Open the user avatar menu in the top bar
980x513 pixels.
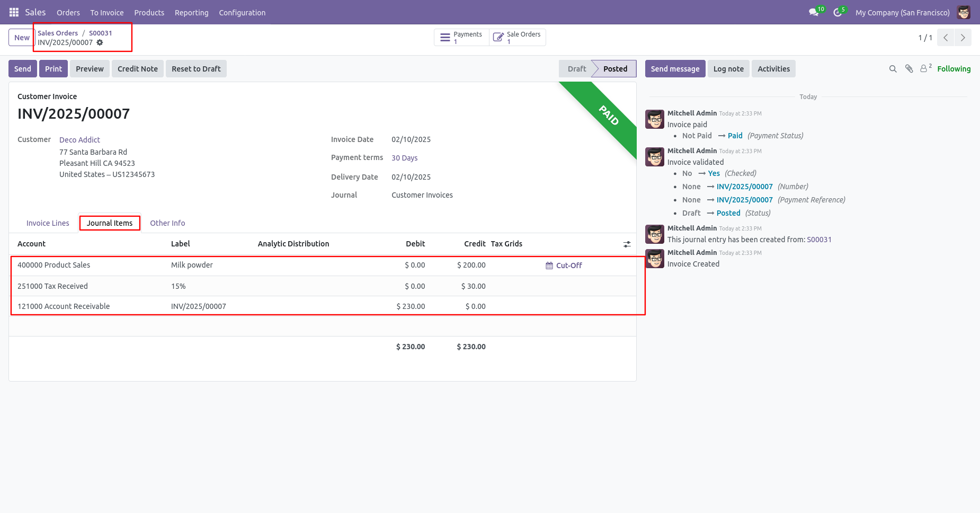tap(964, 12)
